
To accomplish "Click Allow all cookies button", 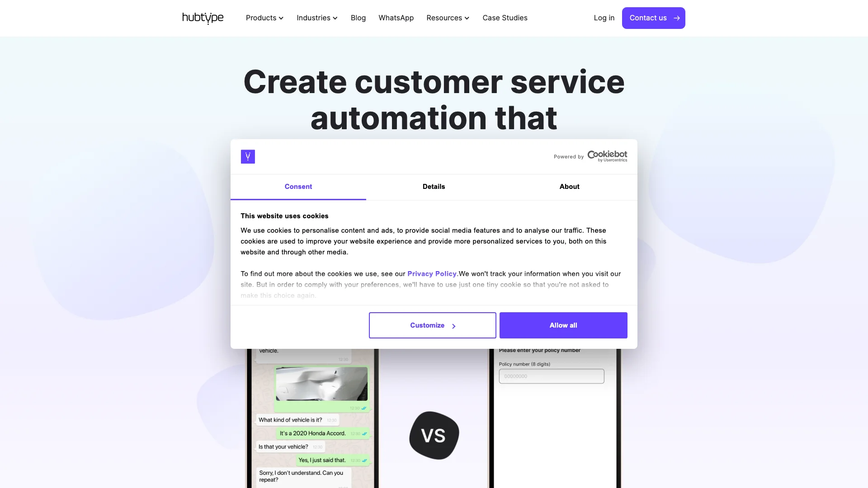I will coord(563,325).
